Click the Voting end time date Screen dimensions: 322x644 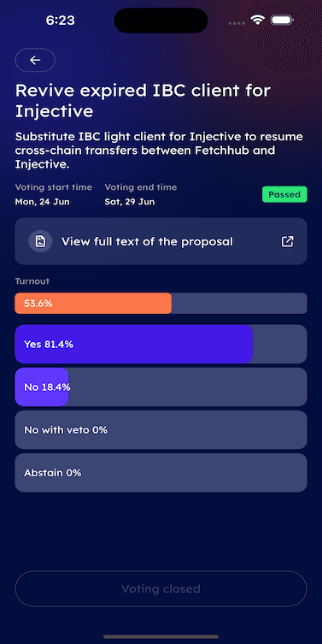tap(130, 202)
